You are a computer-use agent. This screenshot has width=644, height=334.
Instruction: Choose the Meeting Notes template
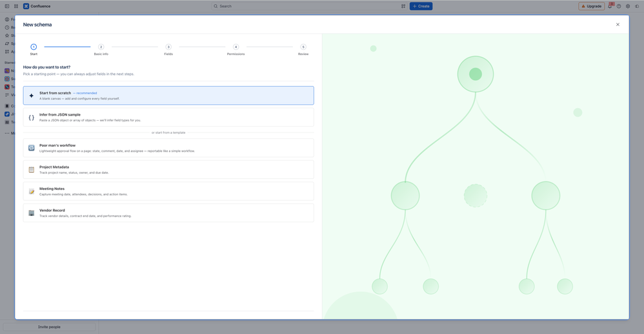click(168, 191)
